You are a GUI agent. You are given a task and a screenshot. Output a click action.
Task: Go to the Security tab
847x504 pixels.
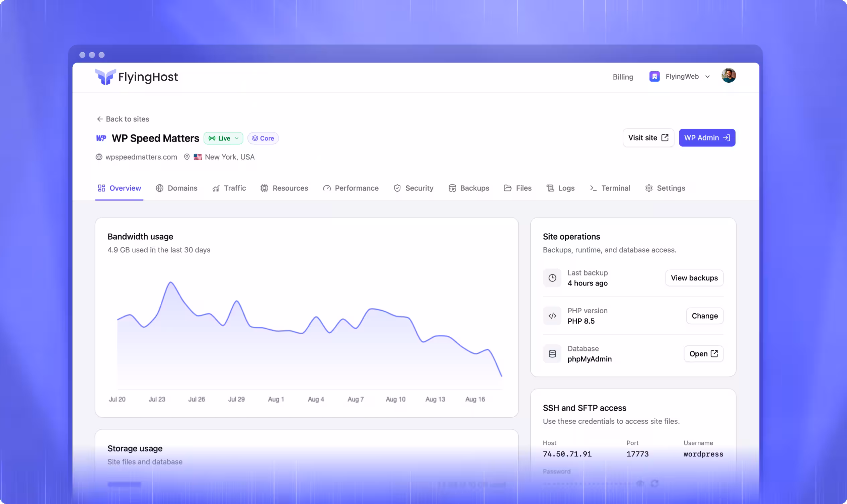413,188
